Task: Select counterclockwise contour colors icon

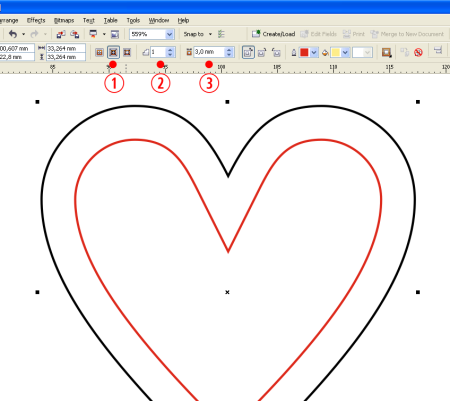Action: pos(276,52)
